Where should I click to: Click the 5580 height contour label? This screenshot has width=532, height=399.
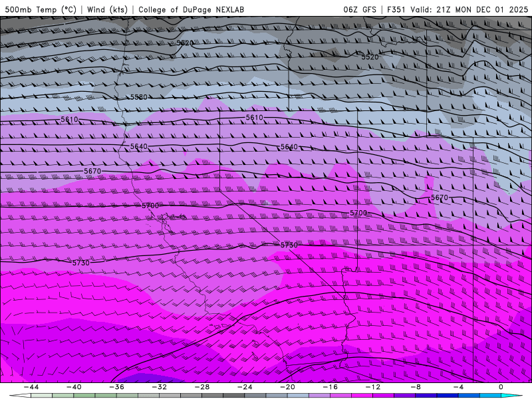(x=139, y=97)
